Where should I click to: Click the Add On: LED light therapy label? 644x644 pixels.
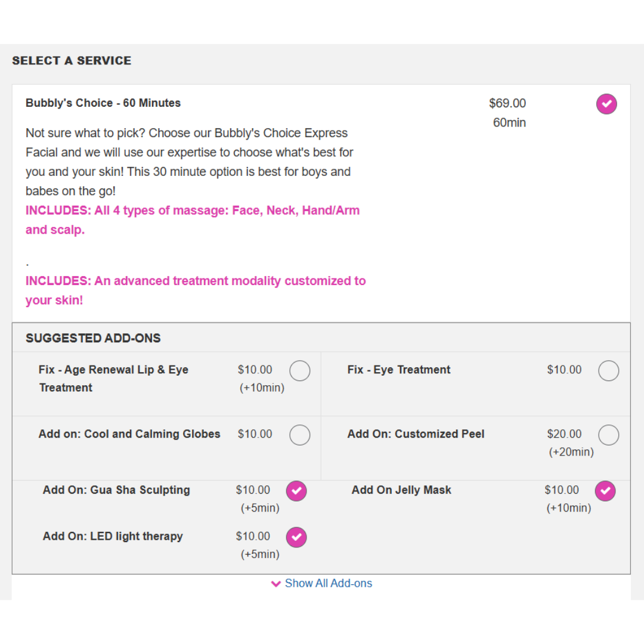113,537
